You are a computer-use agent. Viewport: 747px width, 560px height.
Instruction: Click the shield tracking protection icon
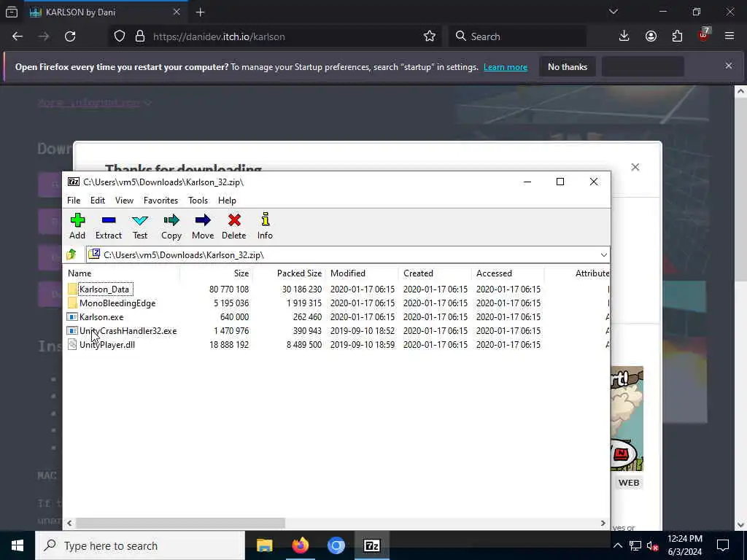[120, 36]
